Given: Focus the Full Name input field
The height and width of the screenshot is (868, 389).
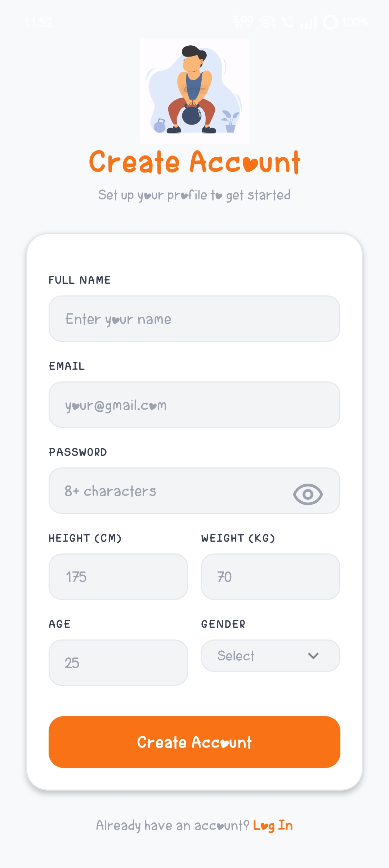Looking at the screenshot, I should (194, 319).
